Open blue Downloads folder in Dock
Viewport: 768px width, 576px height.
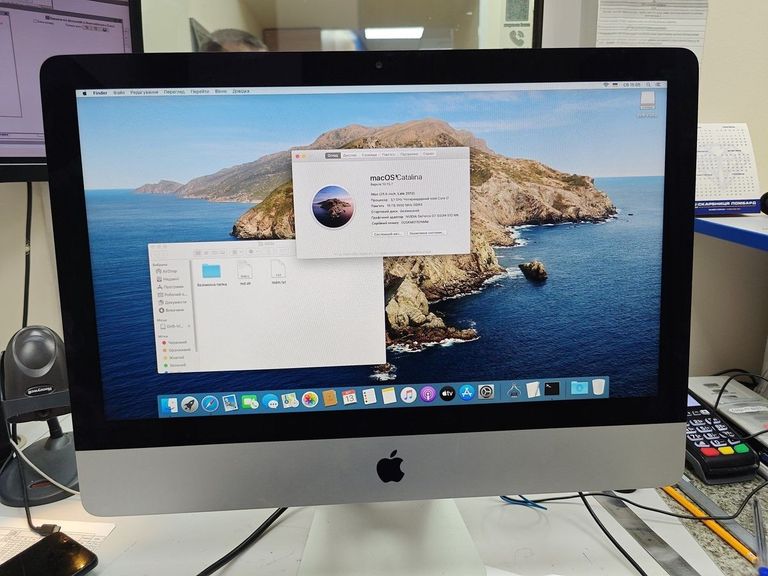coord(579,387)
